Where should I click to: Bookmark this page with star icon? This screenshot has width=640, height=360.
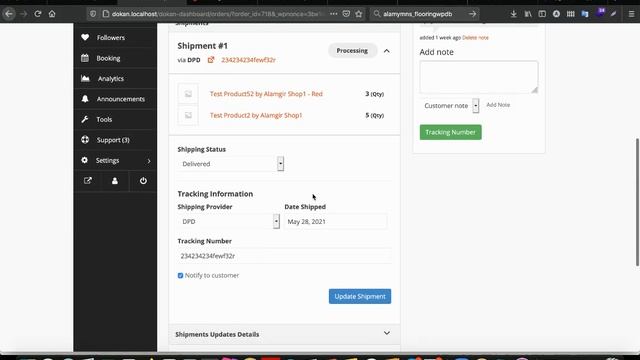coord(359,14)
